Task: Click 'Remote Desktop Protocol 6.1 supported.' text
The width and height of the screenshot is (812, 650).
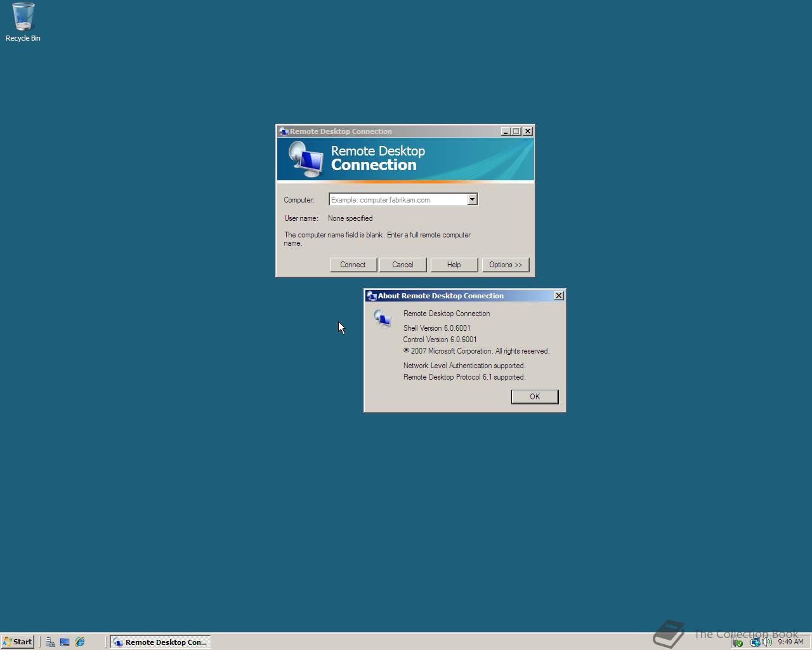Action: pos(464,377)
